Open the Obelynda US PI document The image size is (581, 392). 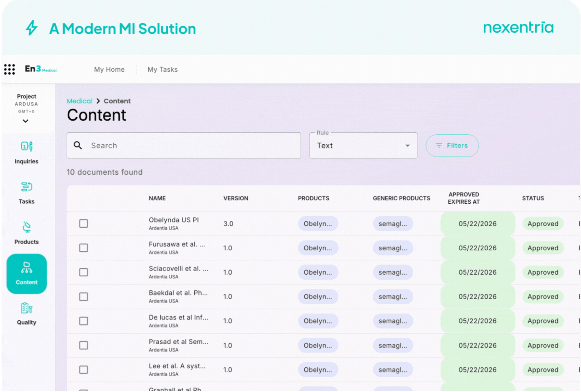point(174,220)
